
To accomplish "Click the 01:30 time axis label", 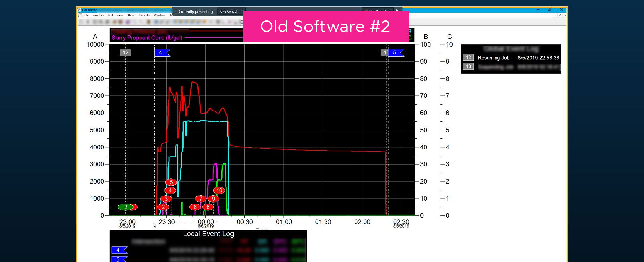I will click(x=323, y=222).
